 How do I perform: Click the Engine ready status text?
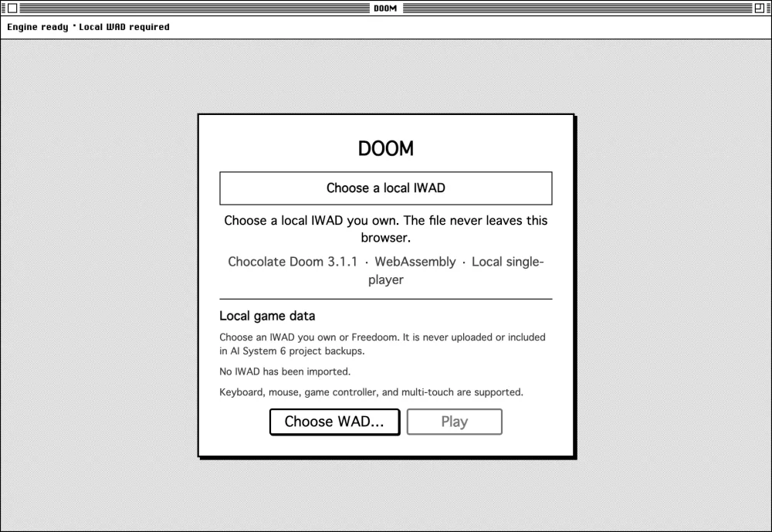(x=88, y=27)
